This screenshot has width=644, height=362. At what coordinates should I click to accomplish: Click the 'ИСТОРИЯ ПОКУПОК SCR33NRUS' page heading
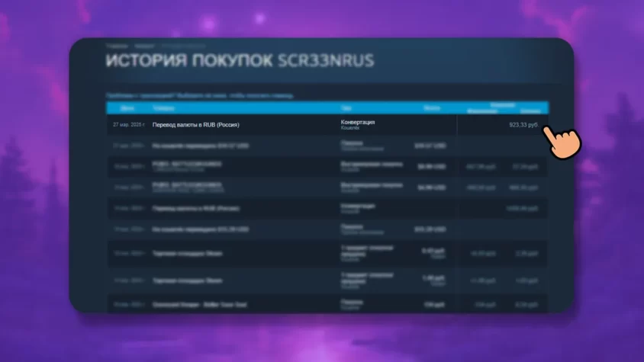[240, 61]
